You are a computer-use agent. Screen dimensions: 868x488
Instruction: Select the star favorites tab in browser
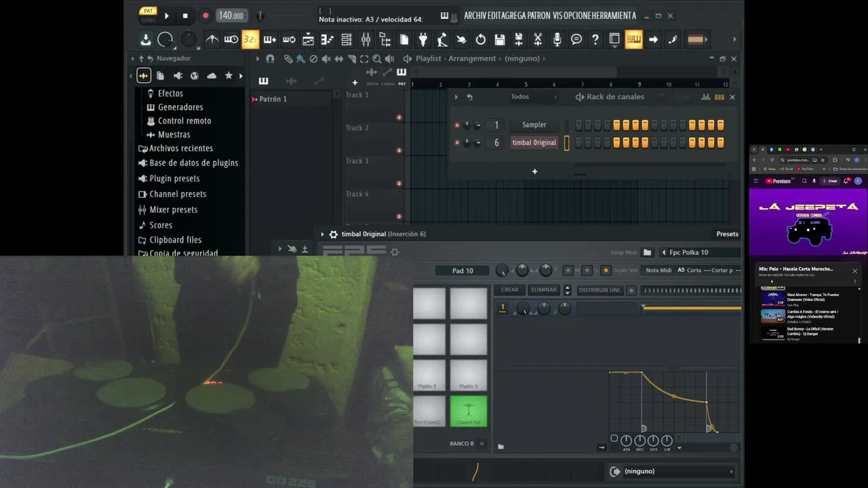[x=229, y=76]
